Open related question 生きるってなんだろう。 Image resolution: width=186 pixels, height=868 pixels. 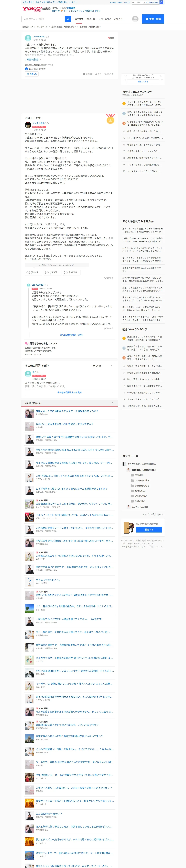tap(48, 580)
